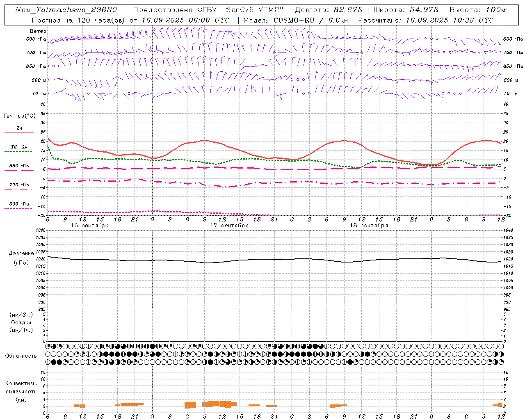Click the Конвективн. label

[21, 383]
